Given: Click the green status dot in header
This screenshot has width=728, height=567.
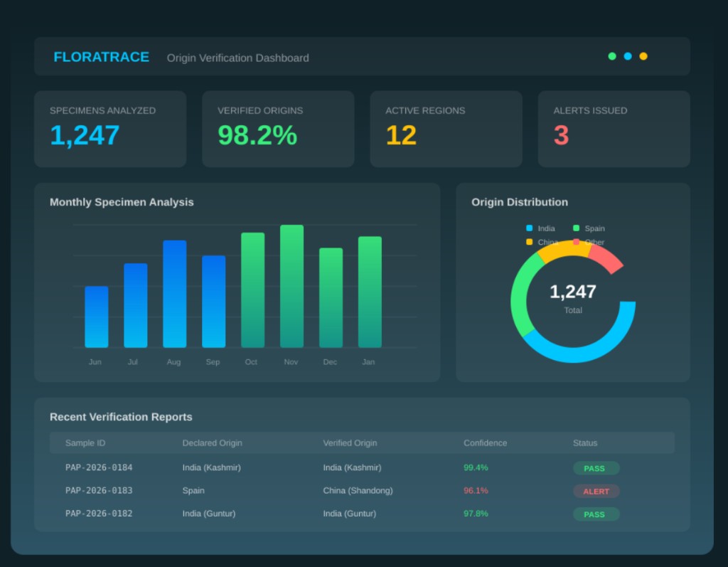Looking at the screenshot, I should click(x=611, y=56).
